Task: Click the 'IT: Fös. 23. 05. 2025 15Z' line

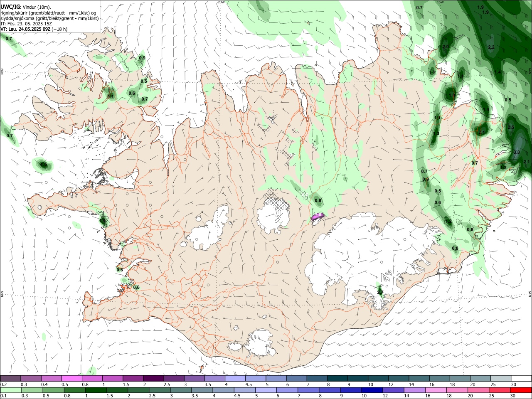Action: (x=26, y=24)
